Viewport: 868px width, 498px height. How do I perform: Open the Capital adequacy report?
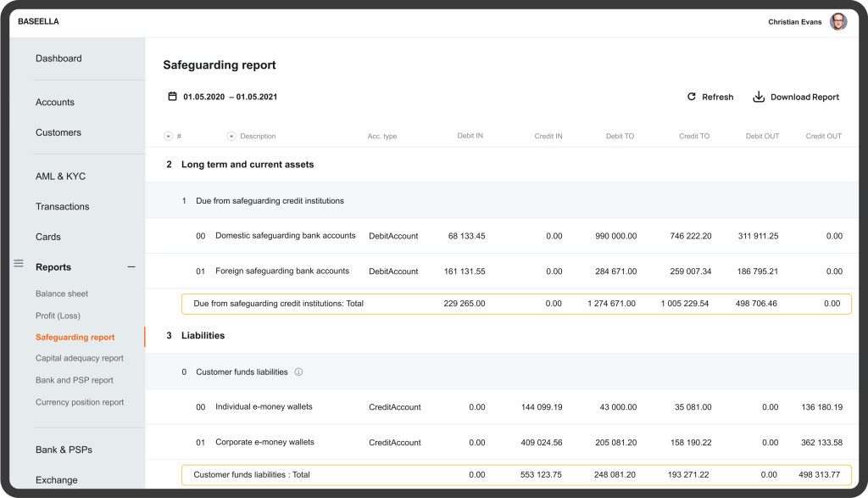(x=80, y=358)
